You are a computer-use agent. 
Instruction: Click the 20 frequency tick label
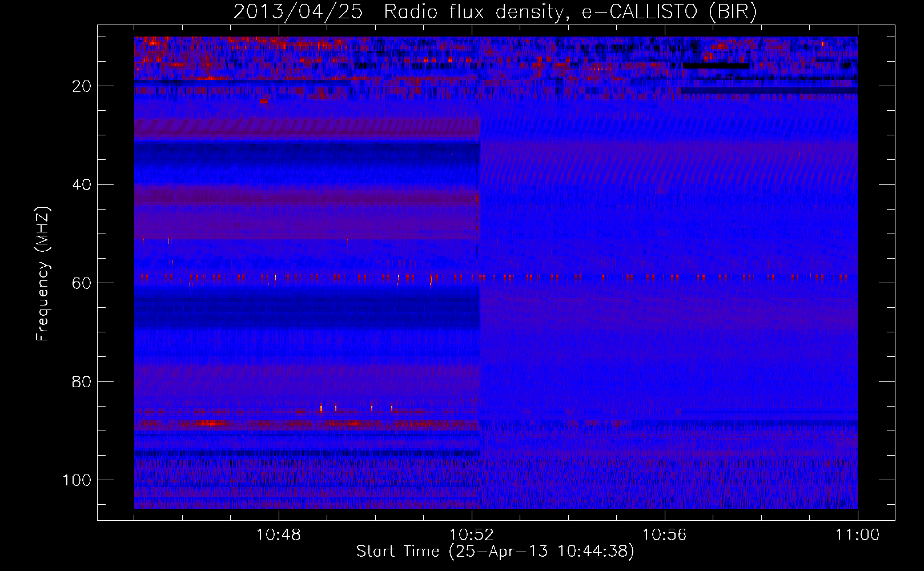(82, 86)
